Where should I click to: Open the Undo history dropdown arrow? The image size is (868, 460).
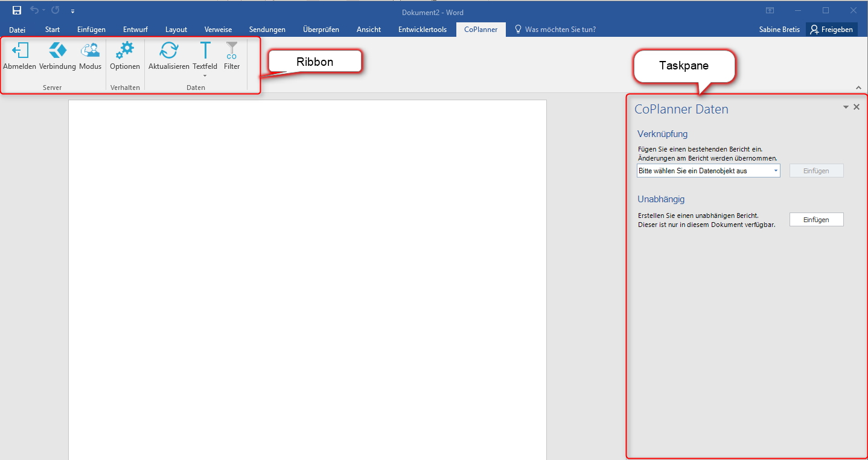point(43,11)
